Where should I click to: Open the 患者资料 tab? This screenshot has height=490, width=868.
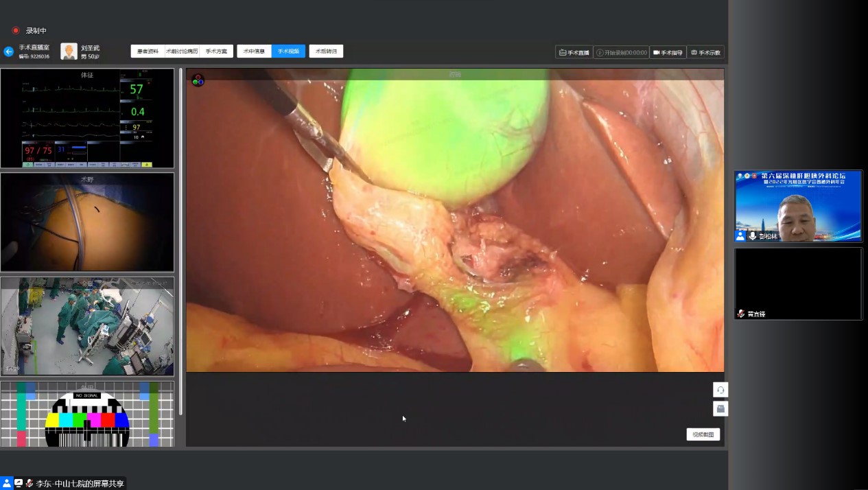148,51
